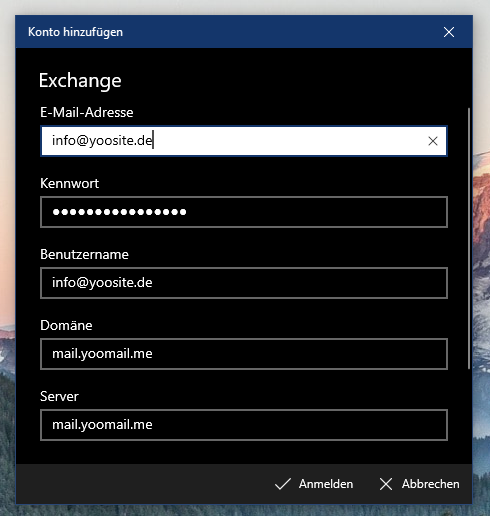Click the Kennwort label

pyautogui.click(x=69, y=183)
